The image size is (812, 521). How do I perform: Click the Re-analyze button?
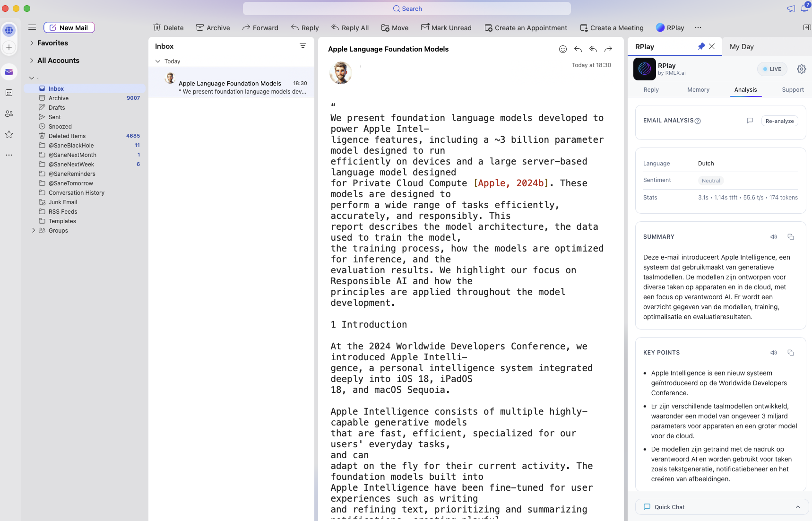point(779,121)
